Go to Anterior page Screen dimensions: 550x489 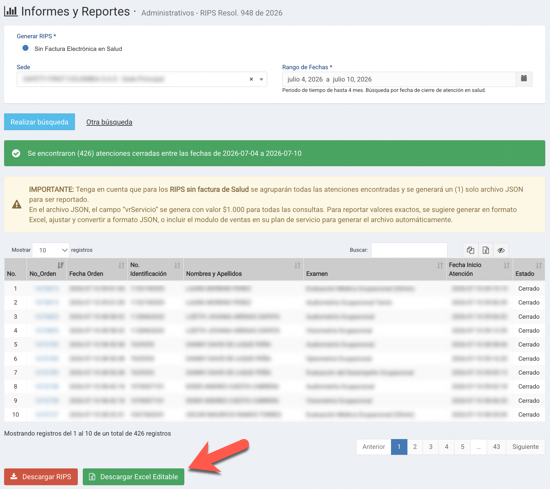point(374,447)
